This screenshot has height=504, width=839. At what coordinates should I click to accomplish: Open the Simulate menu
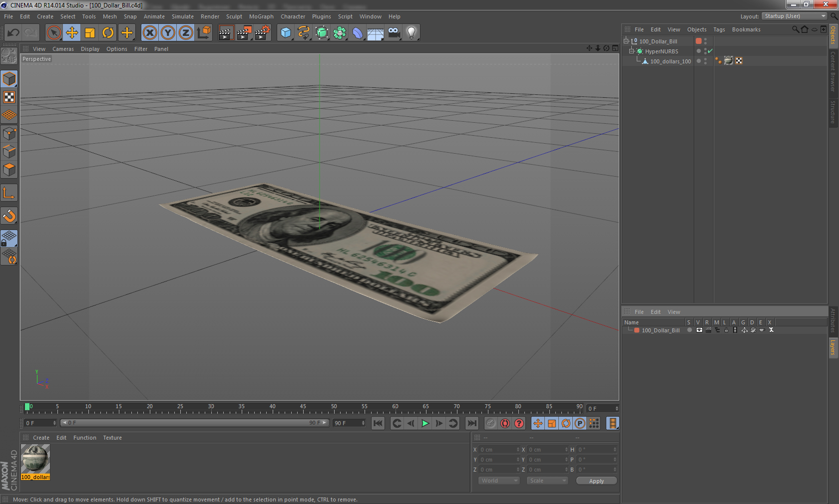coord(183,16)
